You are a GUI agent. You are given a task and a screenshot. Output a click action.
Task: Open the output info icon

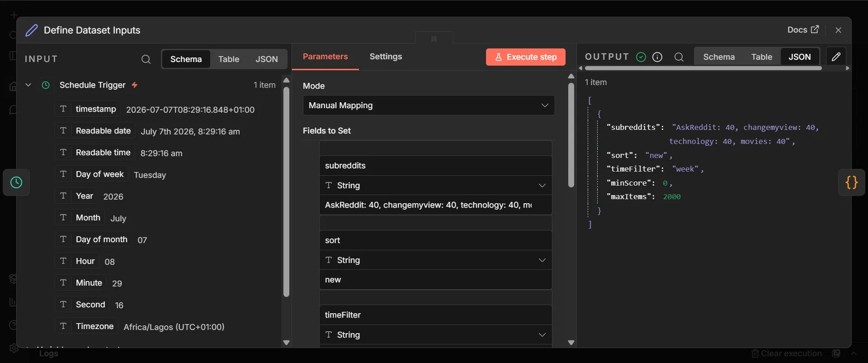point(658,57)
